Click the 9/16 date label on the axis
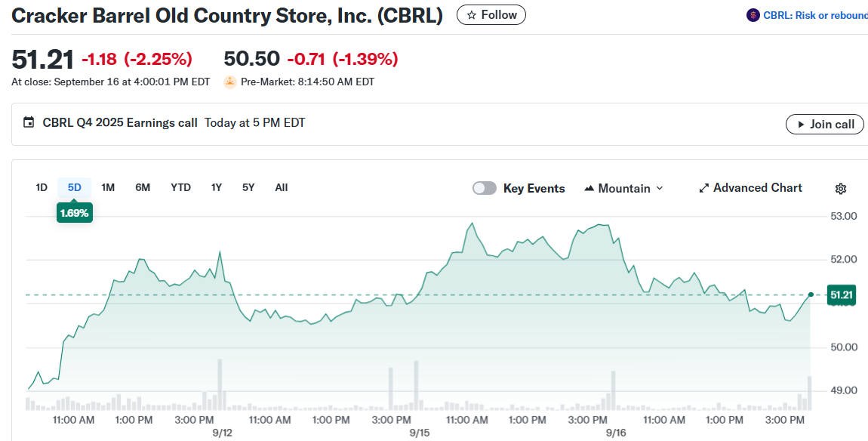Screen dimensions: 868x441 coord(616,433)
